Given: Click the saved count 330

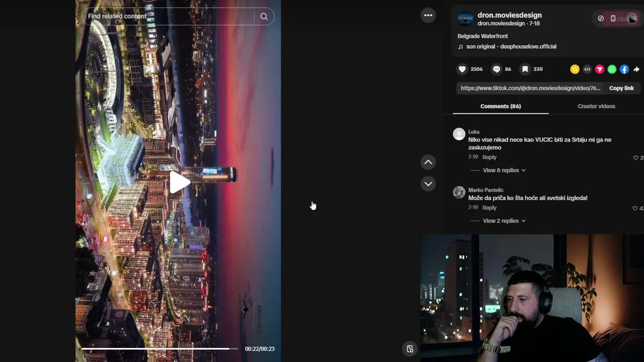Looking at the screenshot, I should pyautogui.click(x=538, y=69).
